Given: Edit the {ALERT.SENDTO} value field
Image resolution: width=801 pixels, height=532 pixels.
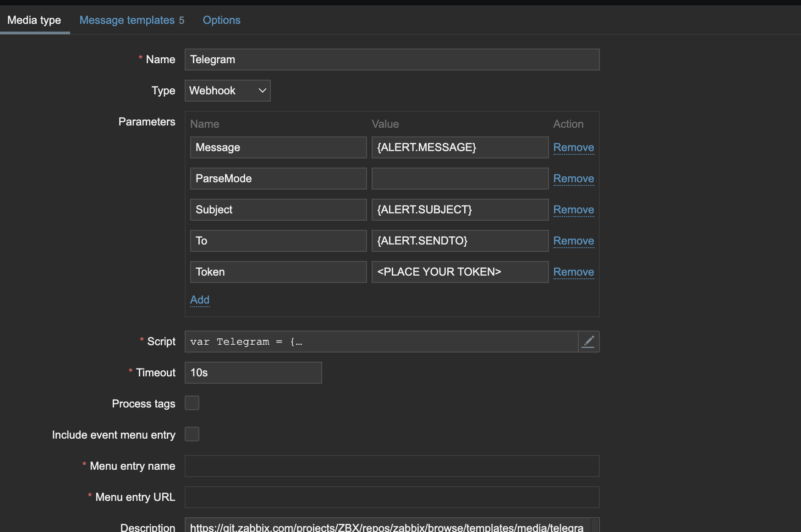Looking at the screenshot, I should (x=460, y=241).
